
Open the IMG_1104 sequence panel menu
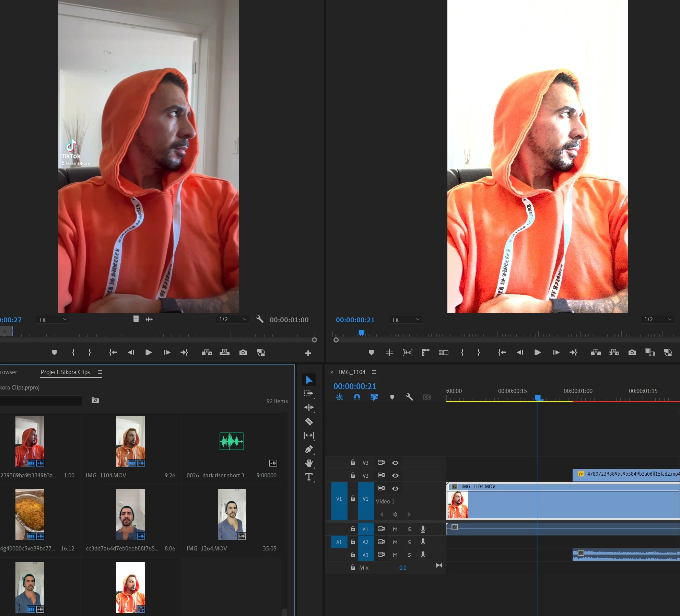point(374,372)
